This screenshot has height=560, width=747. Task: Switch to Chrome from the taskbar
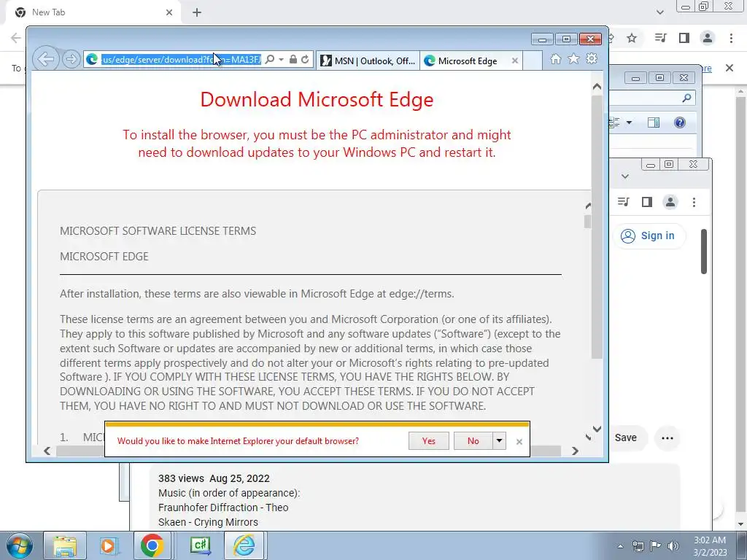[x=152, y=545]
